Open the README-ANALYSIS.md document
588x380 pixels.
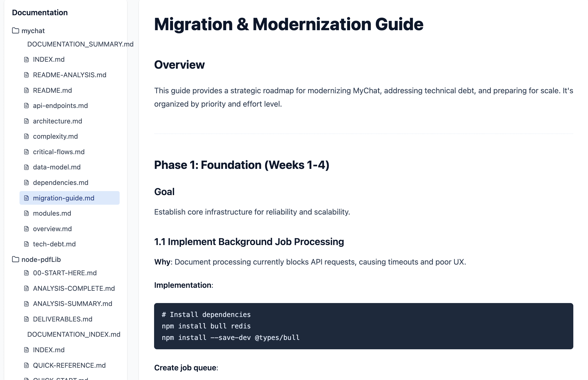point(69,75)
